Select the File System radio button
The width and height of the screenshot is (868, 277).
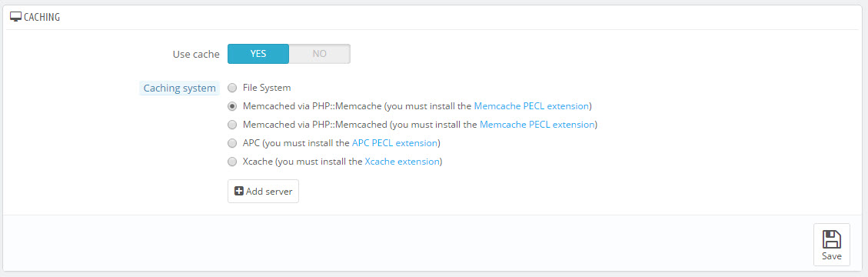[232, 88]
